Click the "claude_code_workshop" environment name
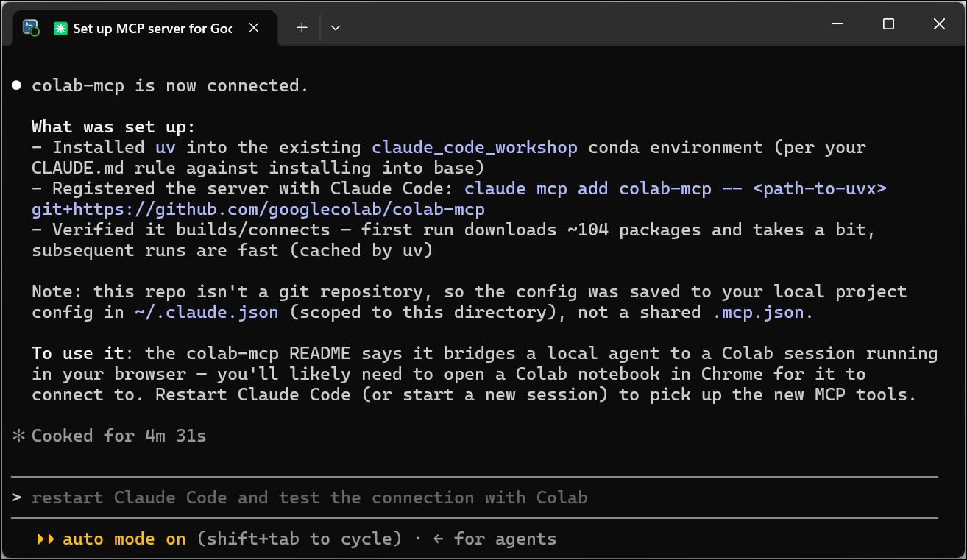The height and width of the screenshot is (560, 967). click(475, 147)
